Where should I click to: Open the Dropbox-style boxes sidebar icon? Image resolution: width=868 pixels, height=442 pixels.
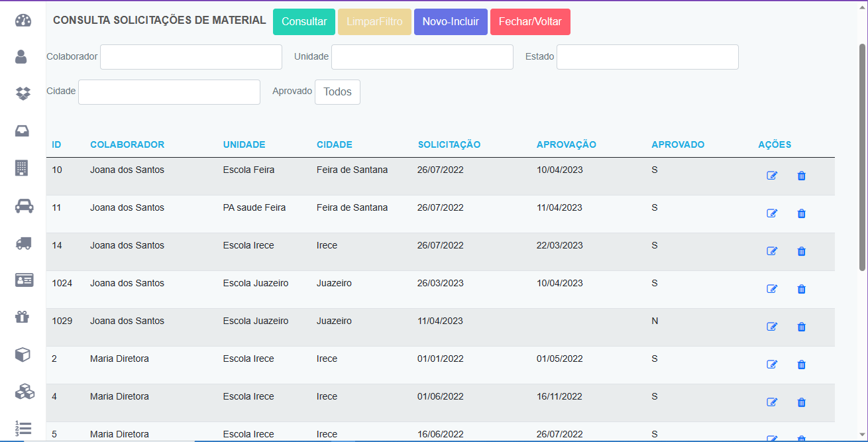(x=23, y=93)
